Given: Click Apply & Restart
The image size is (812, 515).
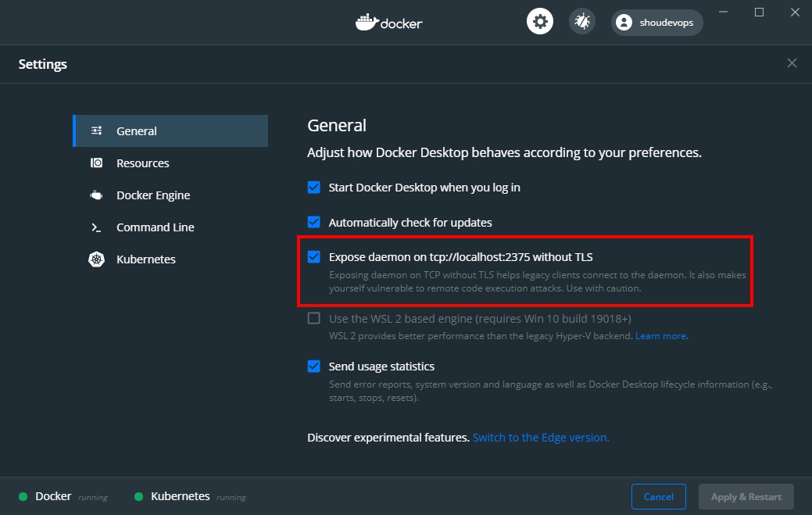Looking at the screenshot, I should [x=746, y=497].
